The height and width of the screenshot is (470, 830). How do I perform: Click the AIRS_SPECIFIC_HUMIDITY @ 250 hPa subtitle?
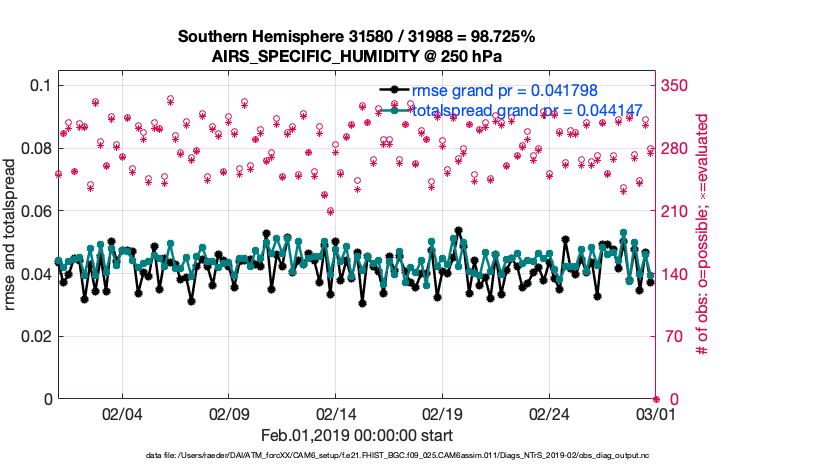click(356, 56)
